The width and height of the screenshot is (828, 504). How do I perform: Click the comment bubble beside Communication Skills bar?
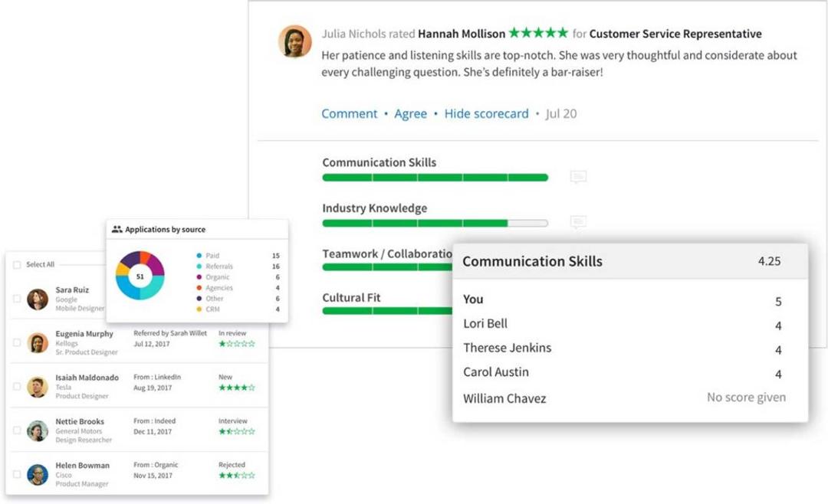coord(578,175)
